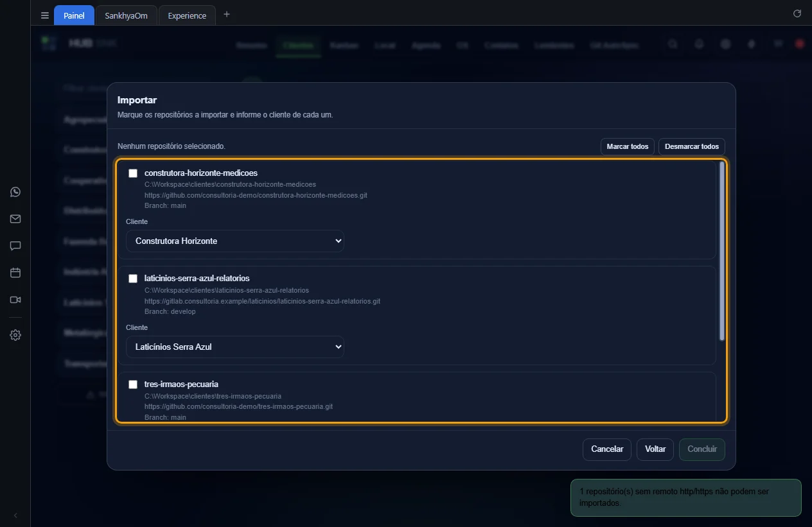Open the video camera icon in sidebar
The image size is (812, 527).
tap(15, 300)
